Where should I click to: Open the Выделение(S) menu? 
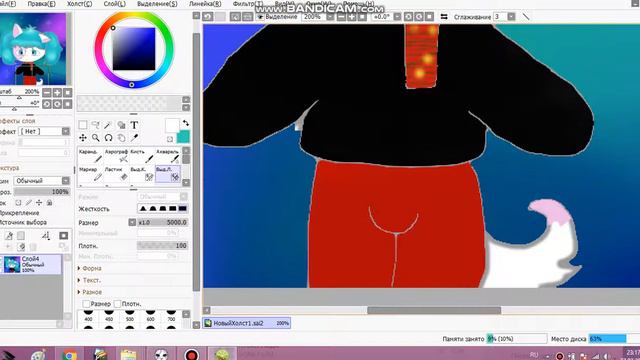(x=157, y=4)
